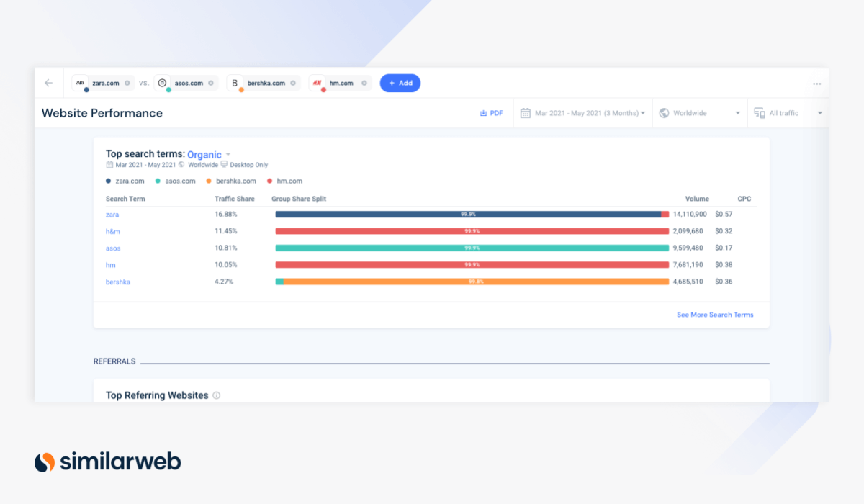Click the Group Share Split column header
The image size is (864, 504).
coord(299,199)
